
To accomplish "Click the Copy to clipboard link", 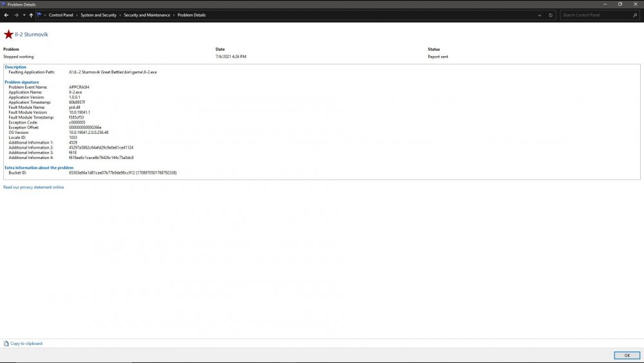I will coord(26,344).
